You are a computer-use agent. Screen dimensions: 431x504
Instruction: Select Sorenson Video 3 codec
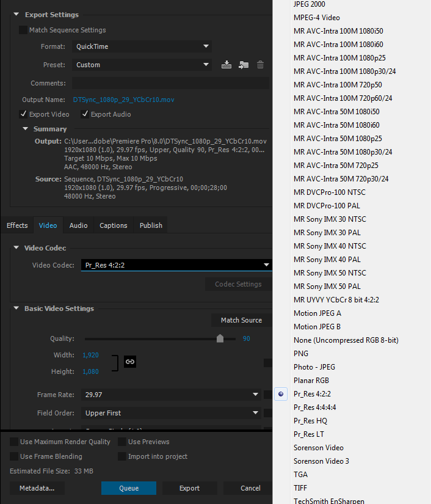pos(321,461)
